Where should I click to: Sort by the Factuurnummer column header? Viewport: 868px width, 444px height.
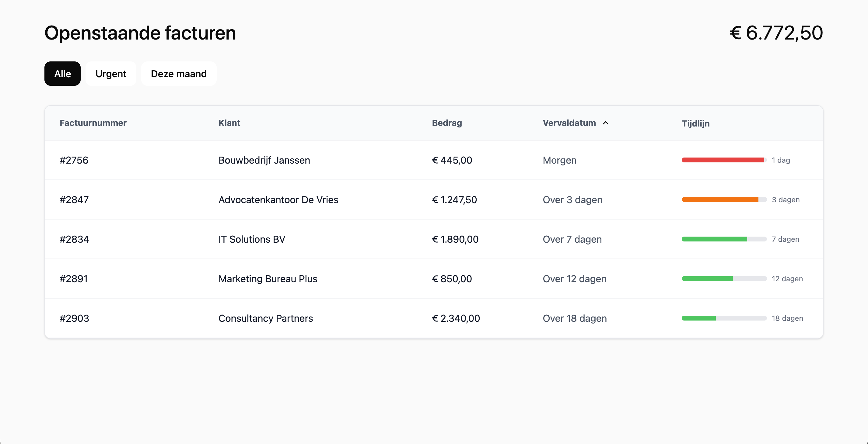tap(93, 123)
